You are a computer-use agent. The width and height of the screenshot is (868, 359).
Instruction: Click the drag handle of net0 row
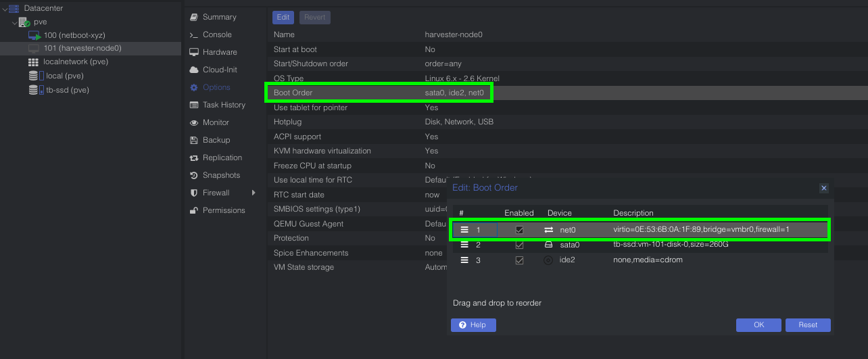(x=464, y=230)
